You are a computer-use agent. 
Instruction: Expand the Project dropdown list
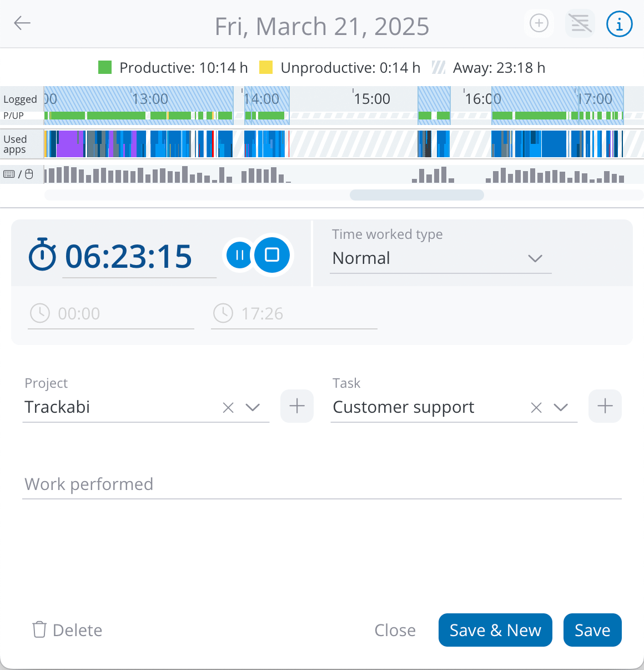253,408
